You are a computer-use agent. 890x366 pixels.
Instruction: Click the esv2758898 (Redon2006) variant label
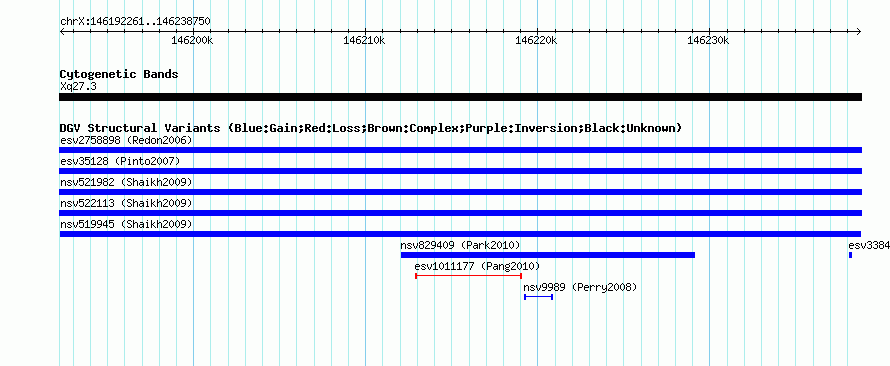click(126, 140)
